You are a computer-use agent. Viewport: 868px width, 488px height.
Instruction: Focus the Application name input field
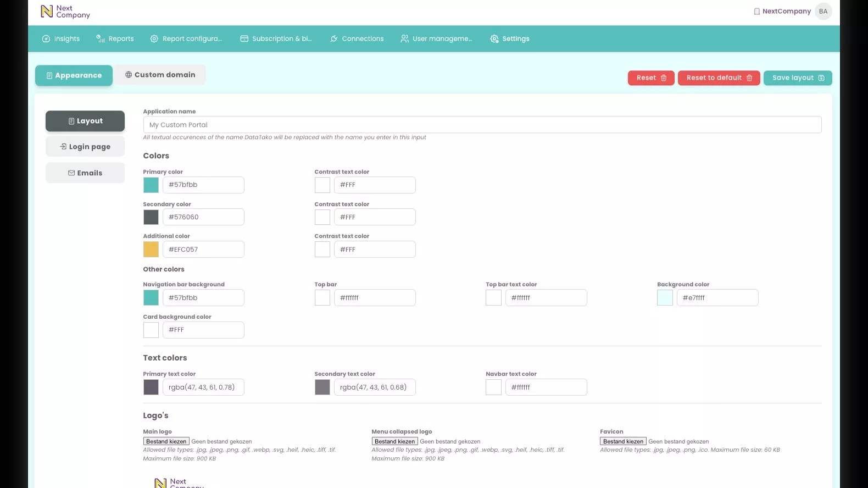(x=482, y=125)
